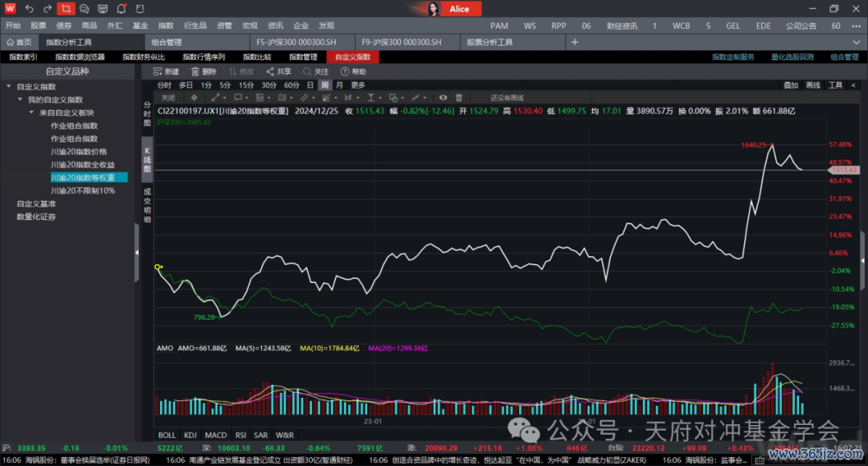This screenshot has width=868, height=466.
Task: Collapse the 我的自定义指数 node
Action: click(20, 100)
